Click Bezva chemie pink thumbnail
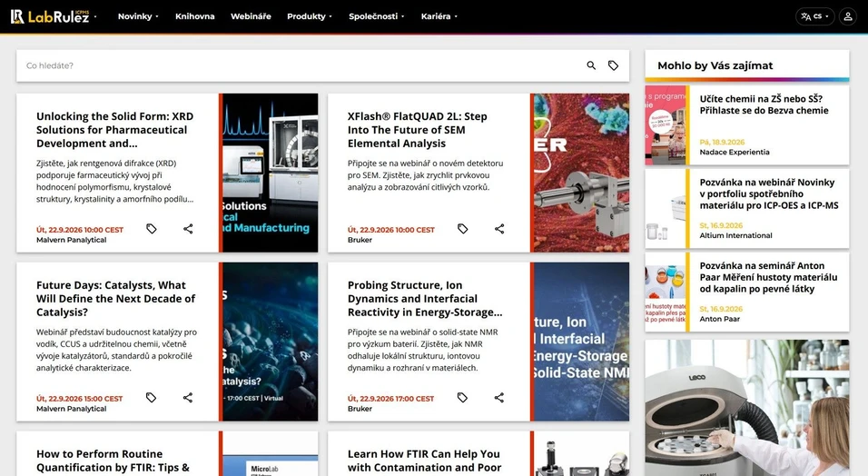 [x=666, y=125]
